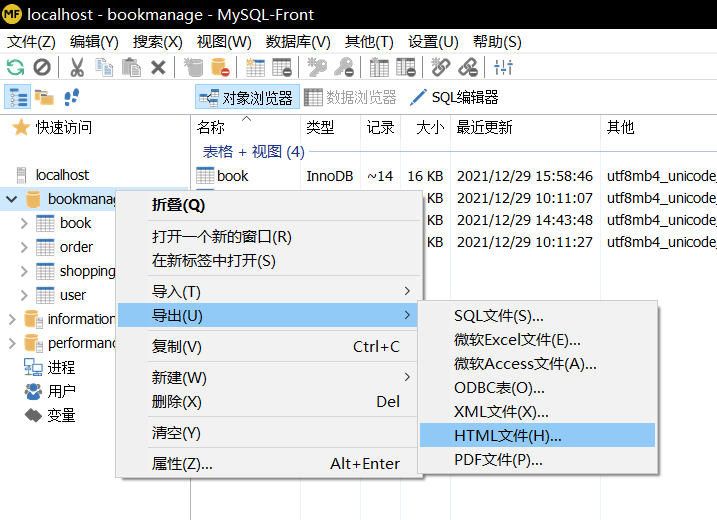Open the 文件(Z) menu
Screen dimensions: 717x520
click(32, 42)
